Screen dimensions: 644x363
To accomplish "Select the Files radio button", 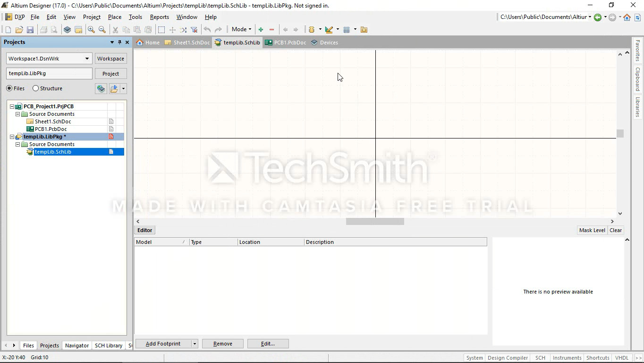I will click(9, 88).
